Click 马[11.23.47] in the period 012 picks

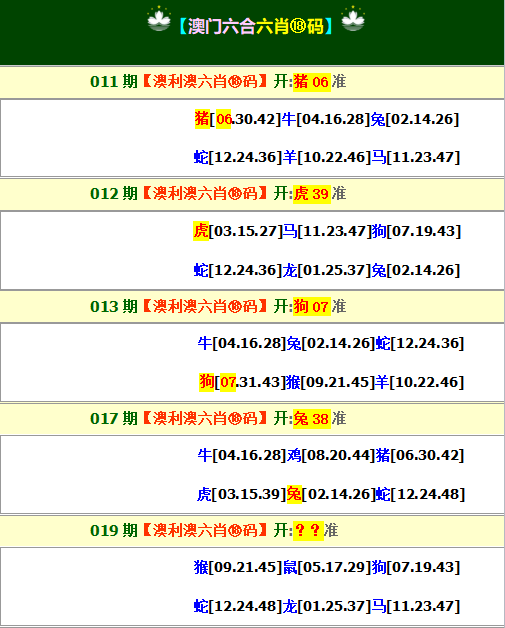327,231
